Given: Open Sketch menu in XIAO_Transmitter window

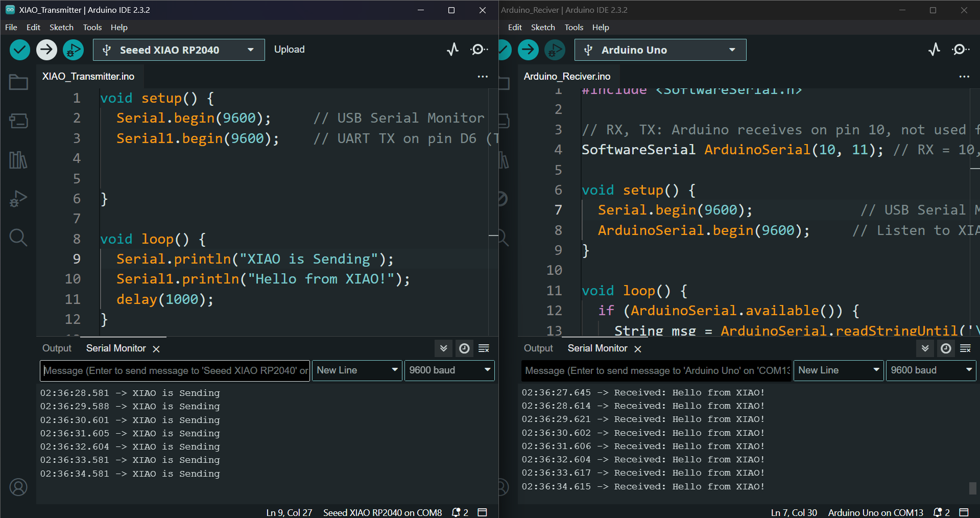Looking at the screenshot, I should [x=61, y=28].
